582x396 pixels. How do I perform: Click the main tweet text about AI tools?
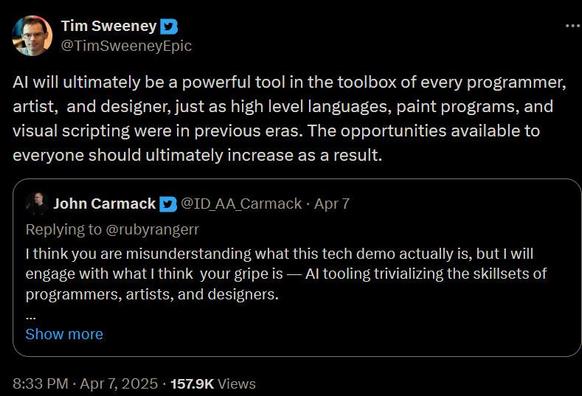click(290, 119)
